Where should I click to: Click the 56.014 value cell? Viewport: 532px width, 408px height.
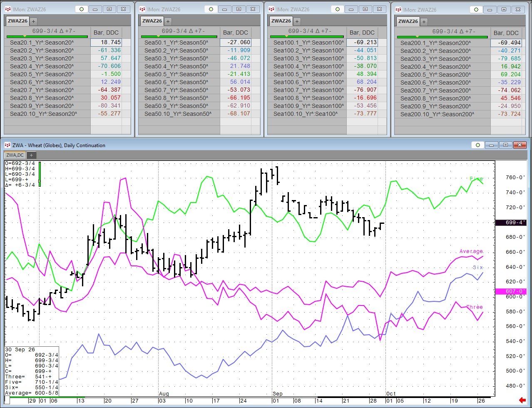(x=236, y=82)
